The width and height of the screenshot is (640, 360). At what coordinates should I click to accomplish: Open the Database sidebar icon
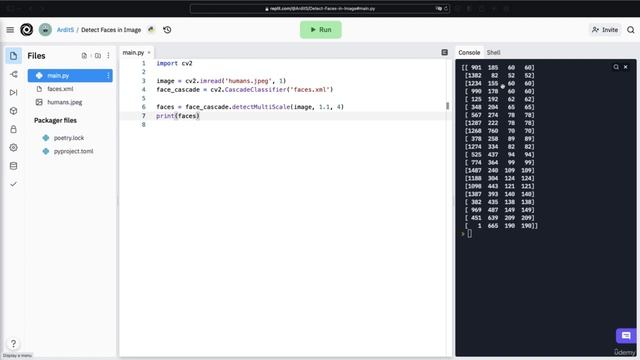tap(13, 166)
